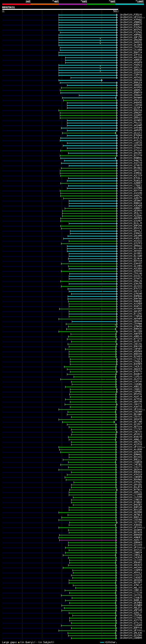Click the UniRef100_C5YF84 label
146x644 pixels.
tap(131, 48)
